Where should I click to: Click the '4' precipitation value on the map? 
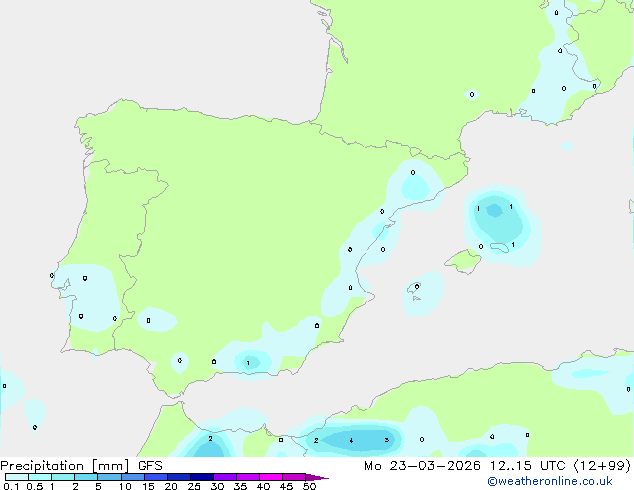[x=351, y=440]
